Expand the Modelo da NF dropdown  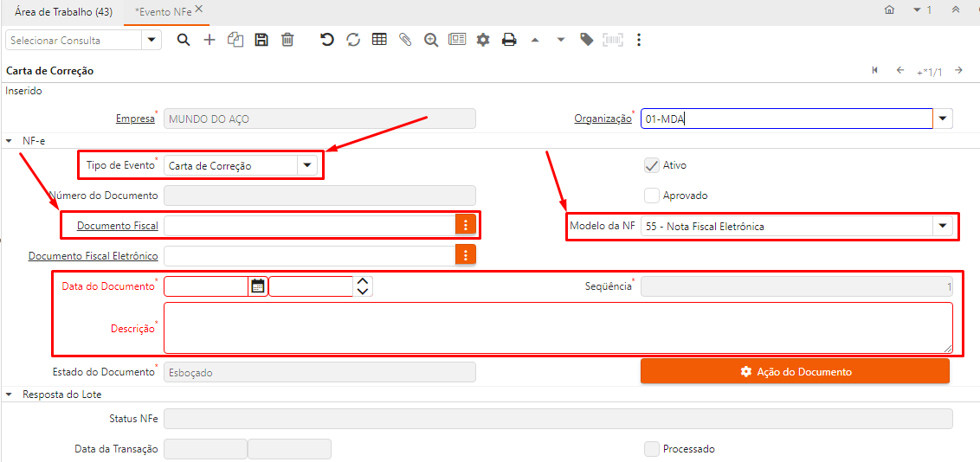[x=942, y=226]
